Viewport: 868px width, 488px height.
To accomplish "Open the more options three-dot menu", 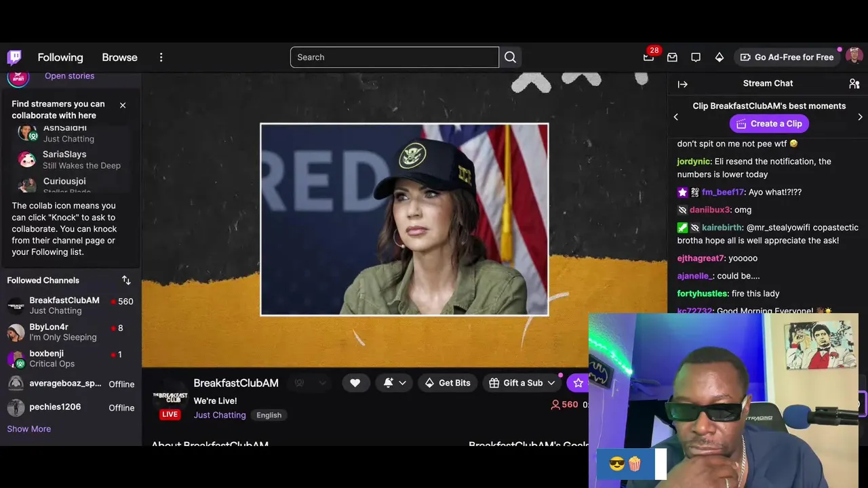I will coord(161,58).
